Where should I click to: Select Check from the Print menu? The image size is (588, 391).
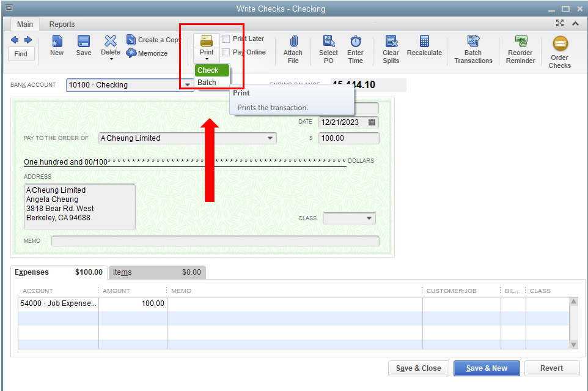click(212, 70)
